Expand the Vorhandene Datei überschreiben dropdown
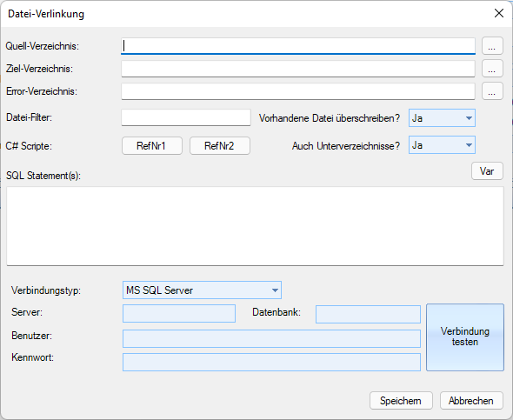This screenshot has width=513, height=420. pyautogui.click(x=442, y=118)
